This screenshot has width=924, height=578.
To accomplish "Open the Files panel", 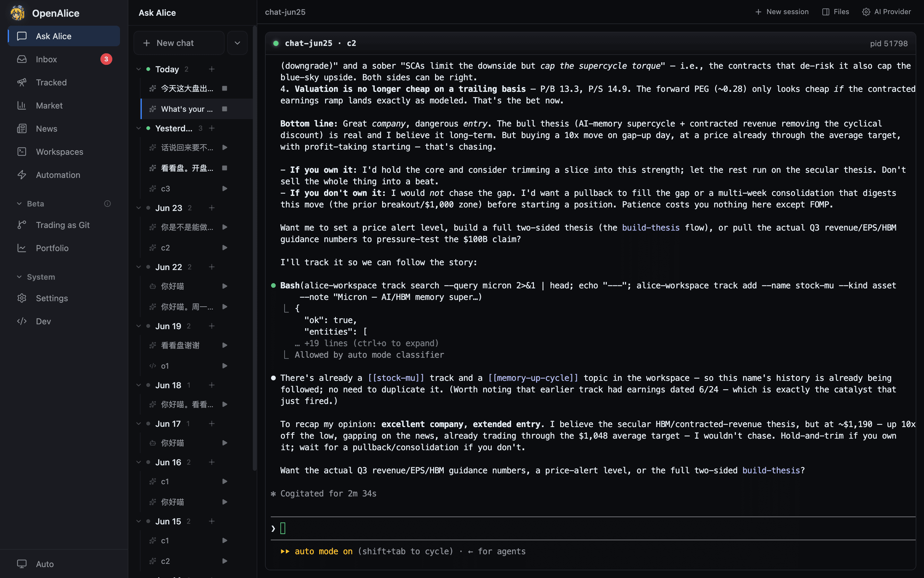I will pos(835,12).
